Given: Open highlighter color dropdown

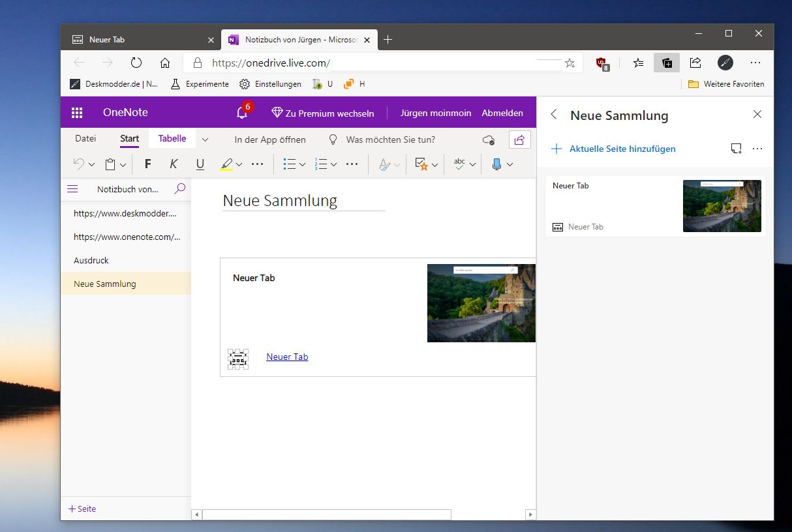Looking at the screenshot, I should click(x=239, y=165).
